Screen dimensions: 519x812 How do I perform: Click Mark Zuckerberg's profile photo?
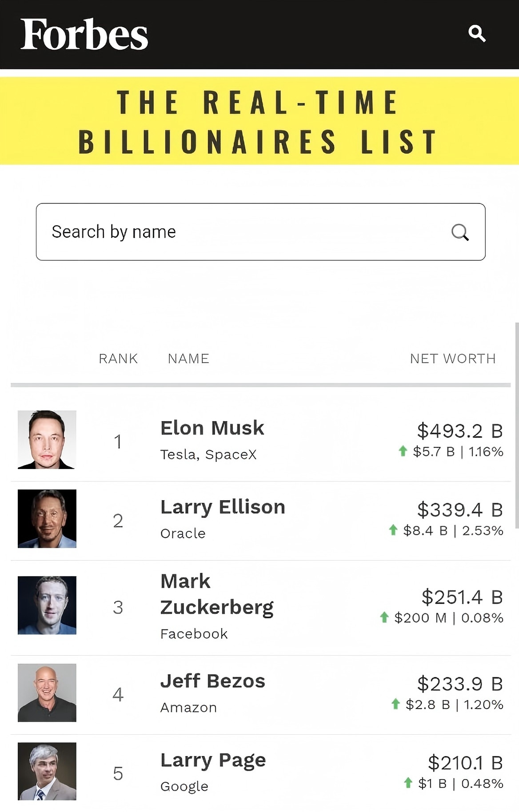click(47, 605)
